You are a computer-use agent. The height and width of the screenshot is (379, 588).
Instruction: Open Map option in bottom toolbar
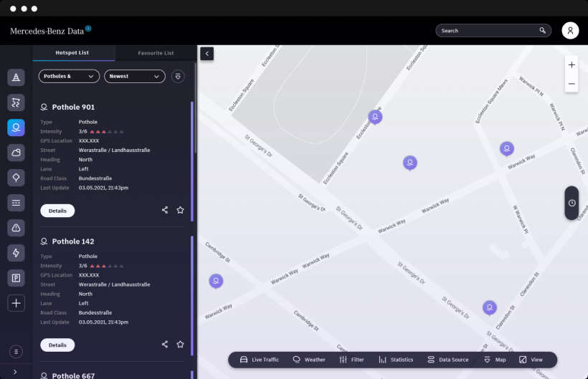point(495,360)
